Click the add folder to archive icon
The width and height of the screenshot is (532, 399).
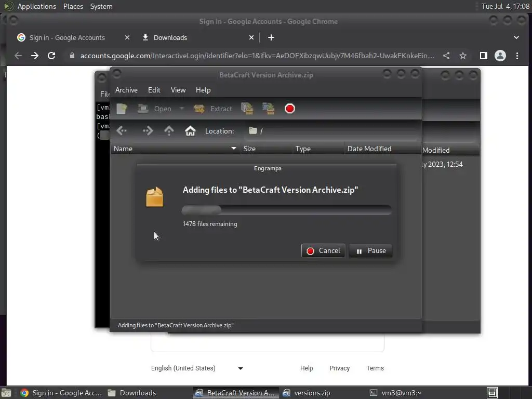[x=269, y=109]
